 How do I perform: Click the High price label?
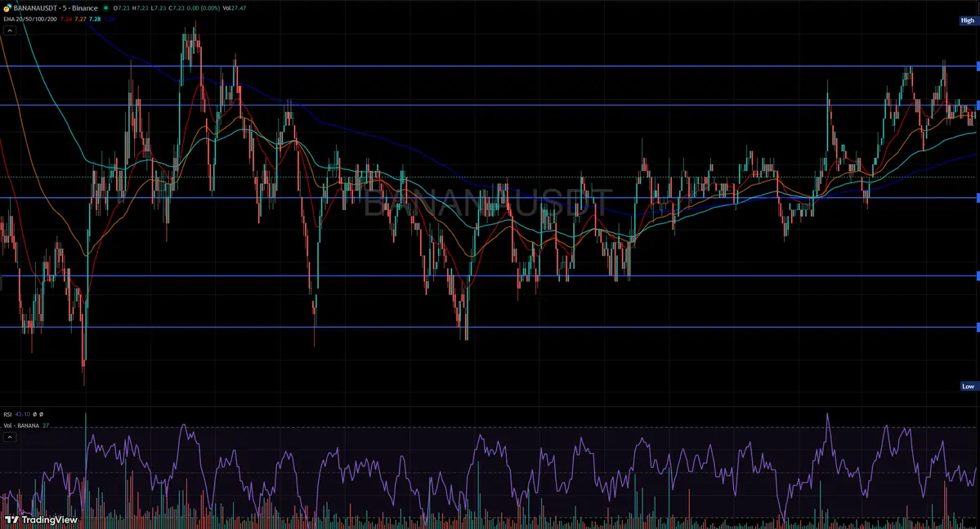click(x=968, y=20)
